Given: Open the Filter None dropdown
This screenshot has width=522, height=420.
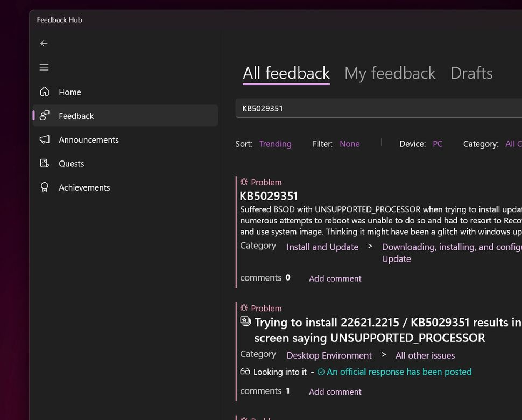Looking at the screenshot, I should click(x=350, y=144).
